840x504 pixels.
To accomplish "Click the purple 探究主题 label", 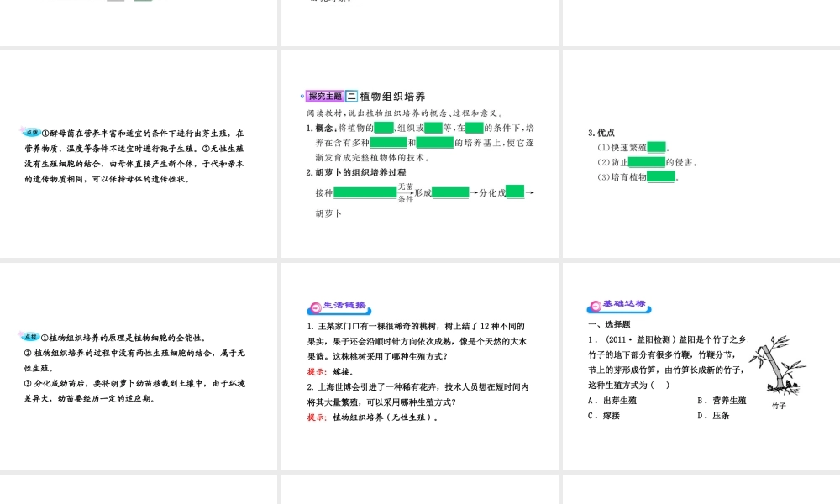I will 324,97.
